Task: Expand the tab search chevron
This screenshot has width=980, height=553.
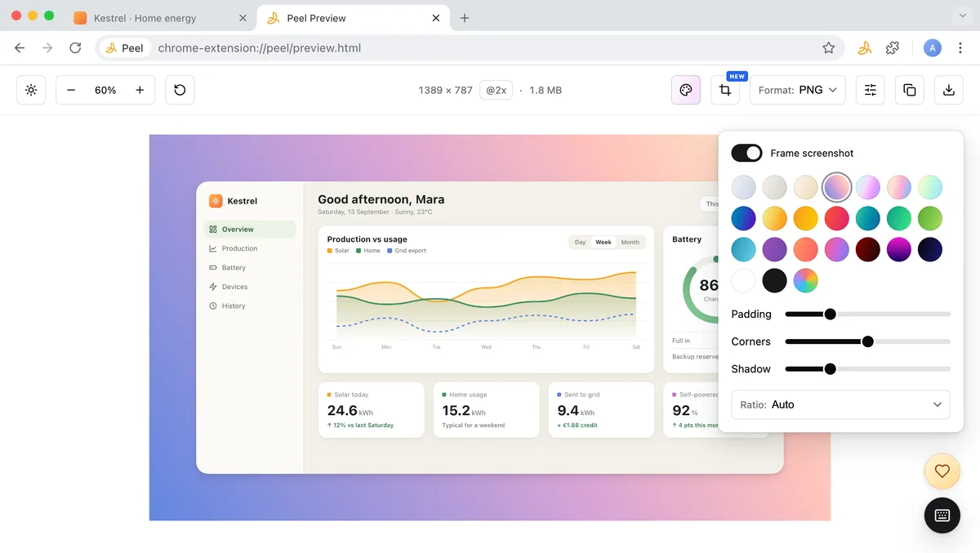Action: pyautogui.click(x=962, y=16)
